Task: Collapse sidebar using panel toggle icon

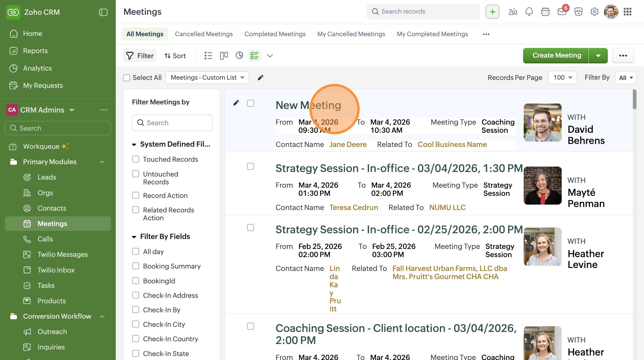Action: (103, 12)
